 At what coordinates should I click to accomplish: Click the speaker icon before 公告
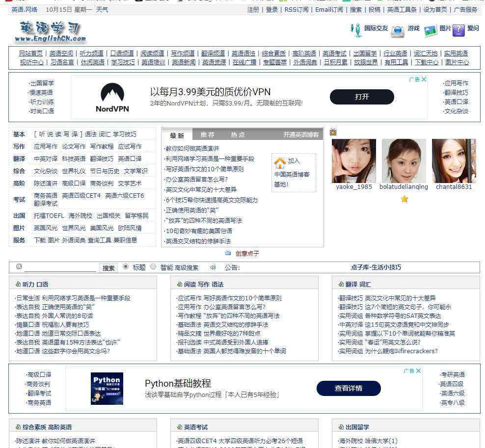213,267
